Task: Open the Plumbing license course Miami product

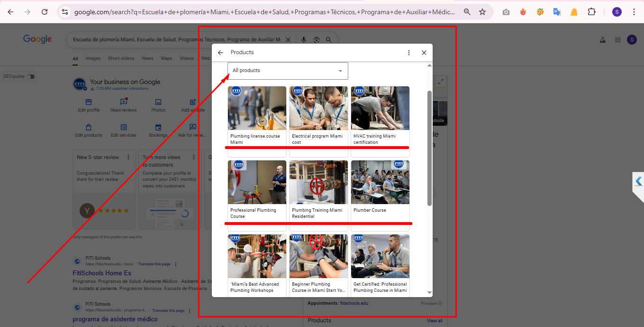Action: pyautogui.click(x=257, y=121)
